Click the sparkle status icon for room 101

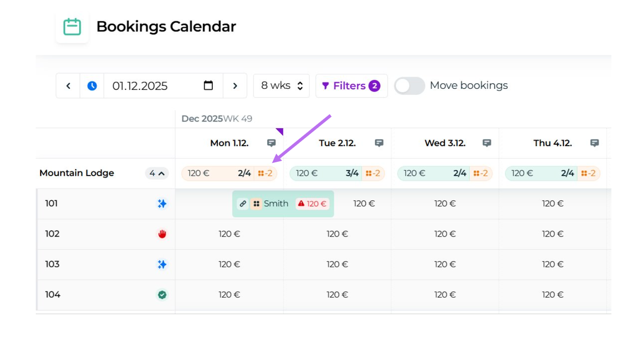[x=162, y=204]
